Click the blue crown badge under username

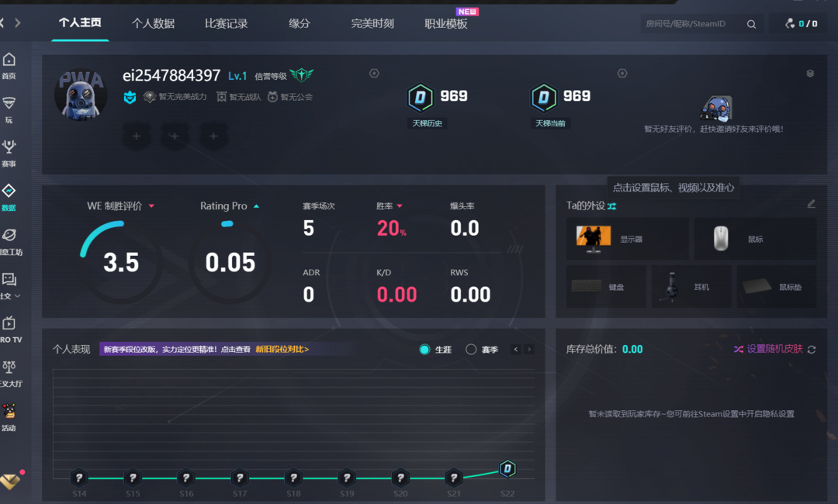[x=130, y=97]
